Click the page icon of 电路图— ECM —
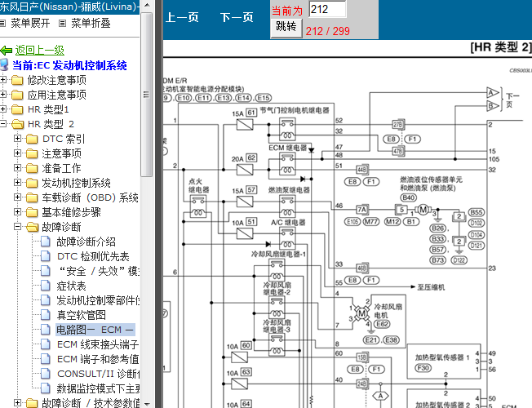Screen dimensions: 532x408 (46, 329)
